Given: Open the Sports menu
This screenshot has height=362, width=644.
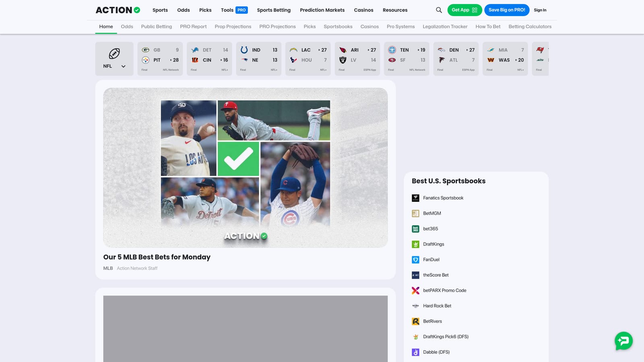Looking at the screenshot, I should point(160,10).
